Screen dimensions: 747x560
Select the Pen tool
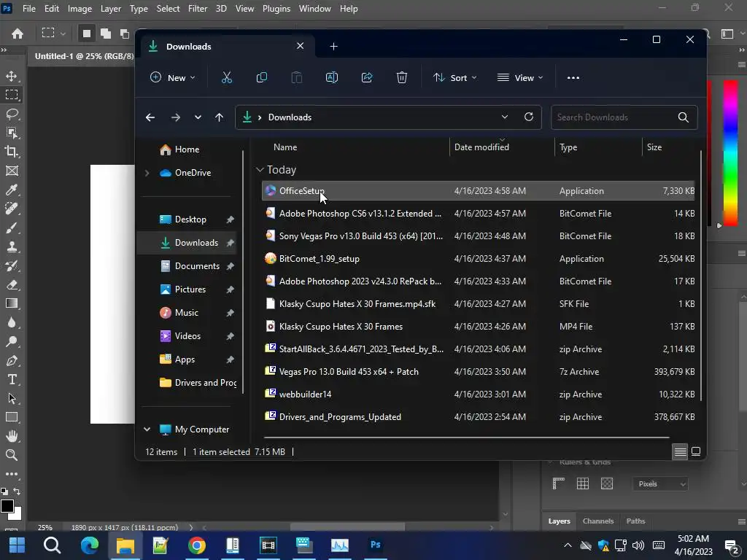coord(12,360)
